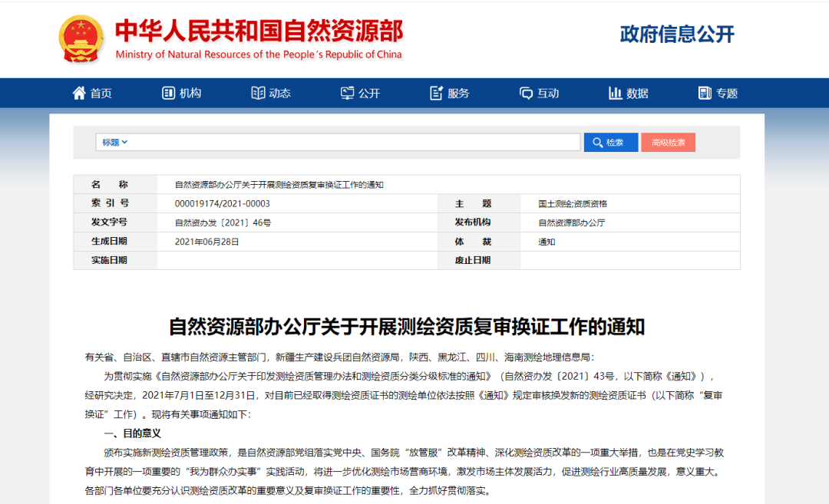The height and width of the screenshot is (504, 829).
Task: Open the 机构 navigation item
Action: click(182, 93)
